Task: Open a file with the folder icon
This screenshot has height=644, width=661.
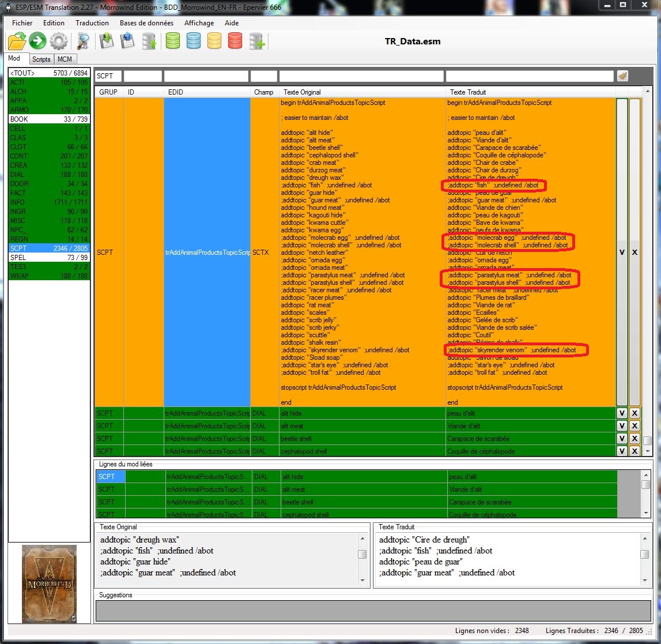Action: (17, 42)
